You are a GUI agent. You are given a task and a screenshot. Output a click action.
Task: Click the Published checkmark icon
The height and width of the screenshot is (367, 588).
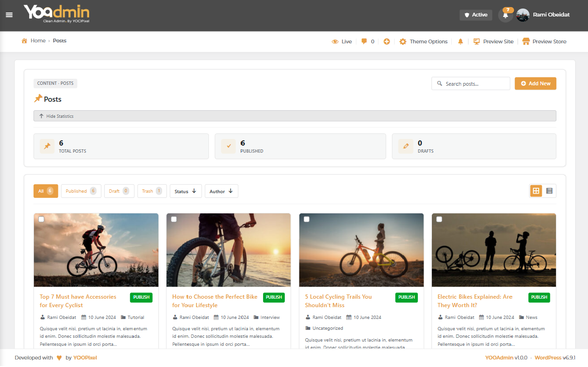[x=229, y=147]
